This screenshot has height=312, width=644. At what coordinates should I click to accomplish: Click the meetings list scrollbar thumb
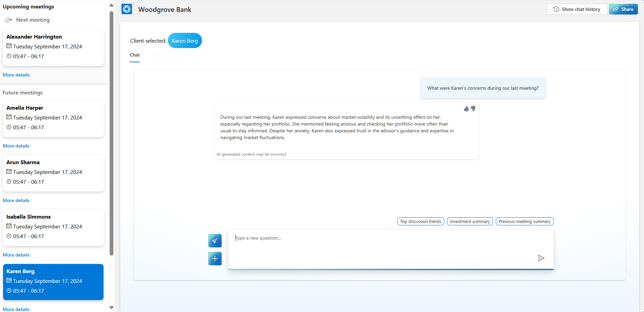coord(111,133)
